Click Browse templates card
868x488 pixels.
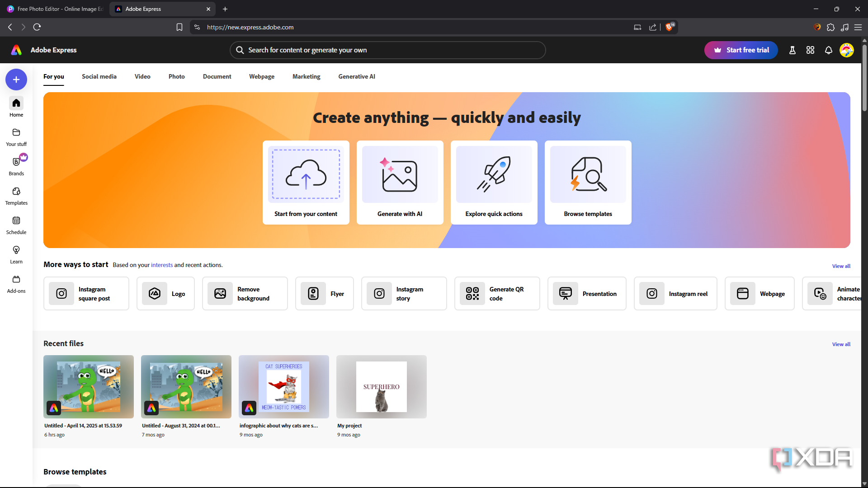(x=588, y=183)
